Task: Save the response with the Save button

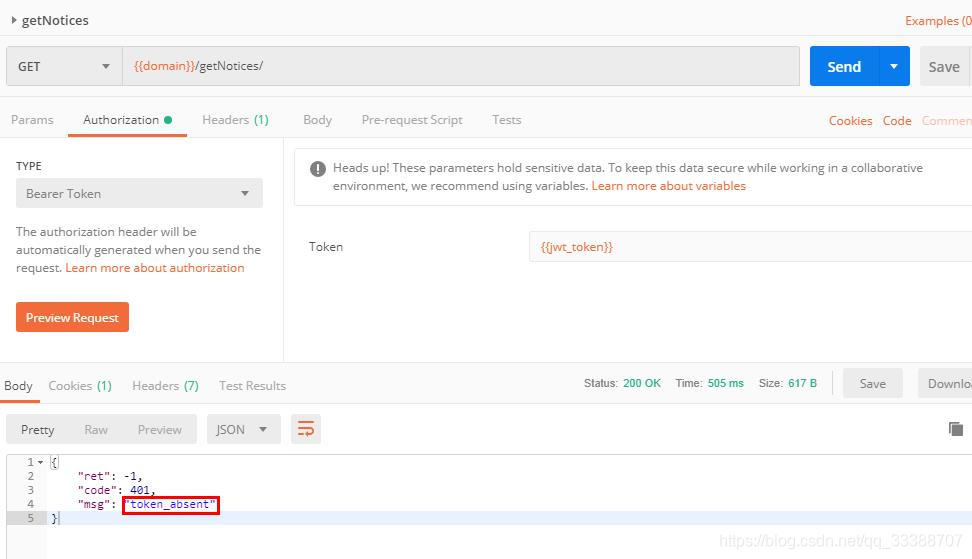Action: pos(872,384)
